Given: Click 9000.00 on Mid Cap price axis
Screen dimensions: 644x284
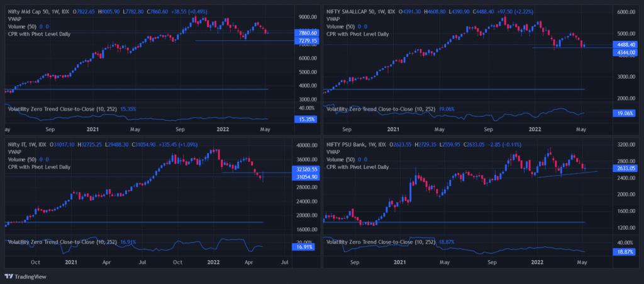Looking at the screenshot, I should coord(306,17).
